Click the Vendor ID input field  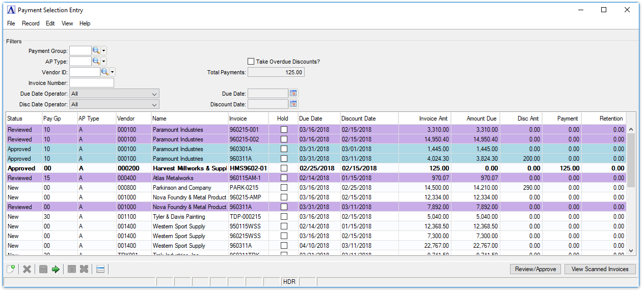(85, 72)
